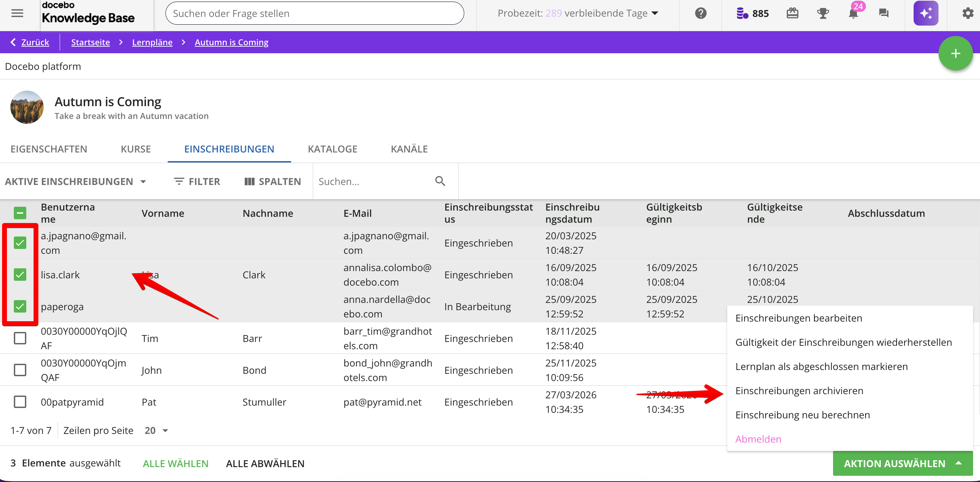This screenshot has height=482, width=980.
Task: Open the hamburger main menu
Action: 17,13
